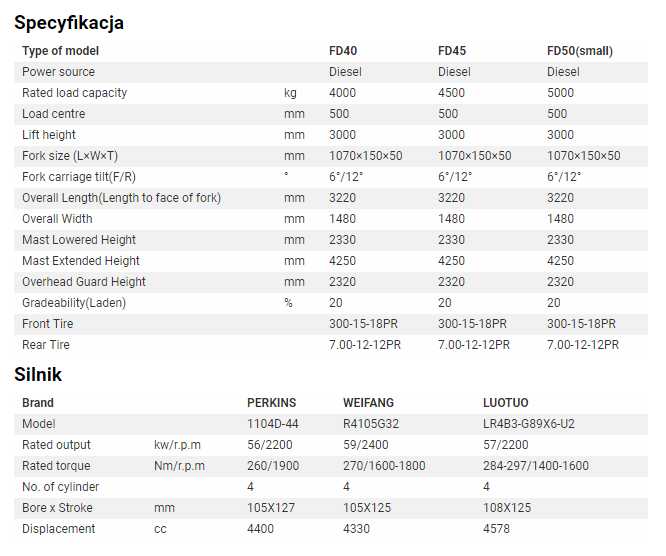
Task: Click the Mast Lowered Height label
Action: (x=79, y=240)
